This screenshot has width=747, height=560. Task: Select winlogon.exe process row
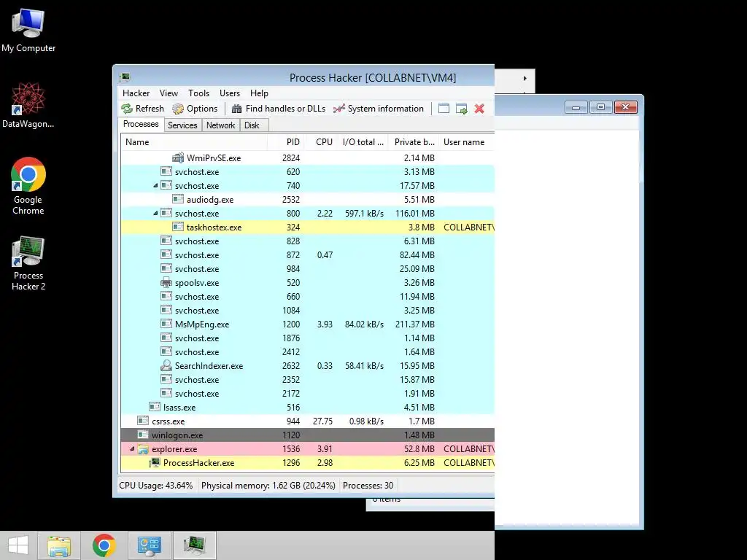click(307, 435)
